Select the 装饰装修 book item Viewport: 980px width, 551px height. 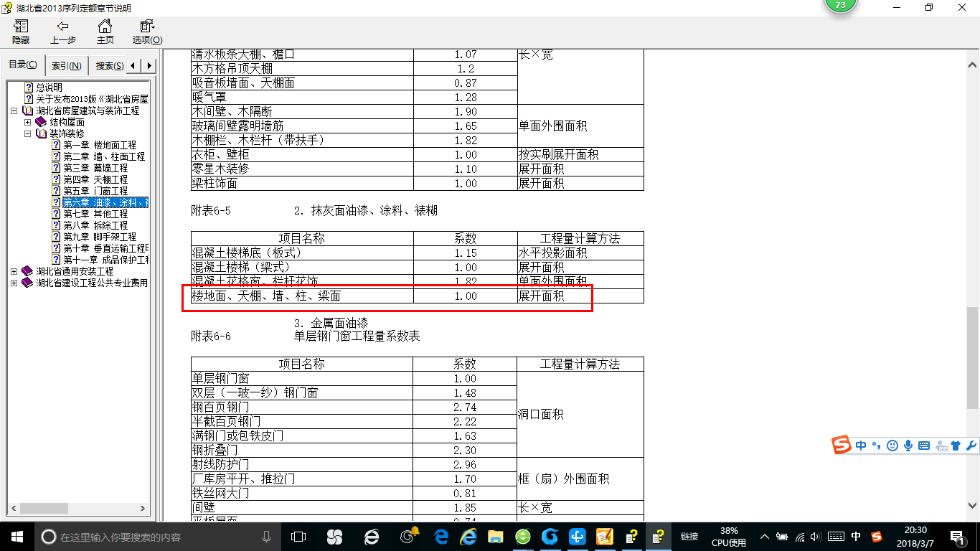pyautogui.click(x=67, y=133)
